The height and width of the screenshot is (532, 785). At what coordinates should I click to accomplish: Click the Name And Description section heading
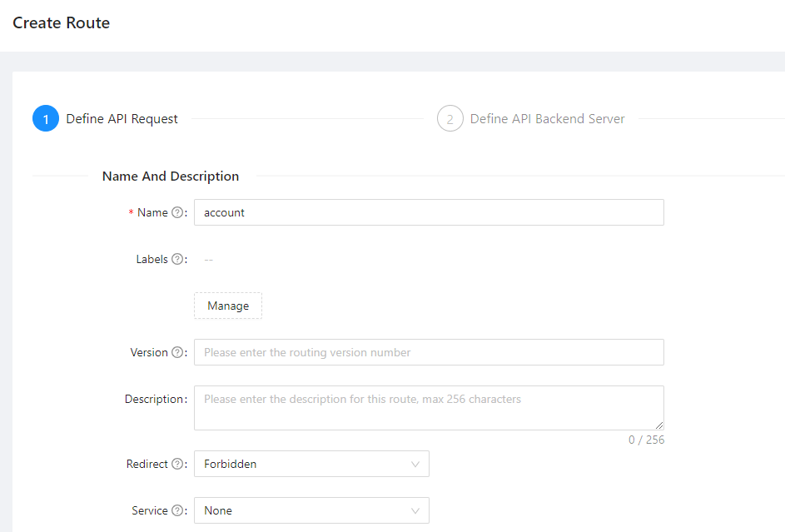click(x=171, y=177)
